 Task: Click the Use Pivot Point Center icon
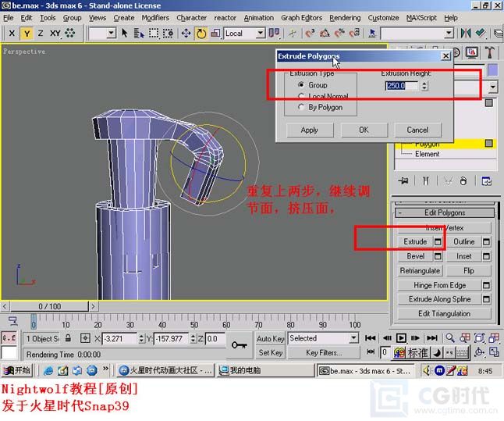coord(274,33)
